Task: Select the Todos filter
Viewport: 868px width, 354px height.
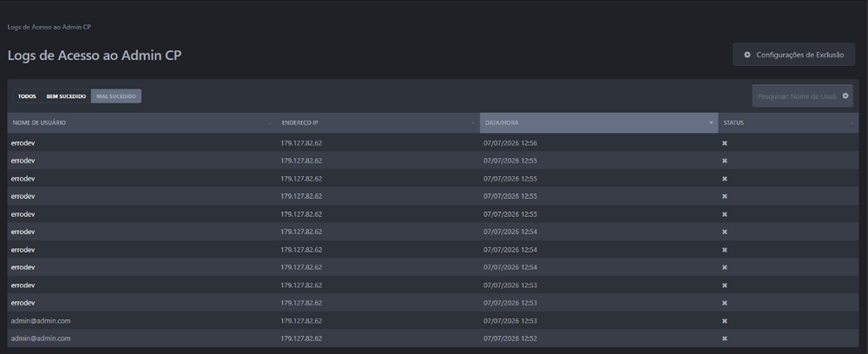Action: (x=27, y=96)
